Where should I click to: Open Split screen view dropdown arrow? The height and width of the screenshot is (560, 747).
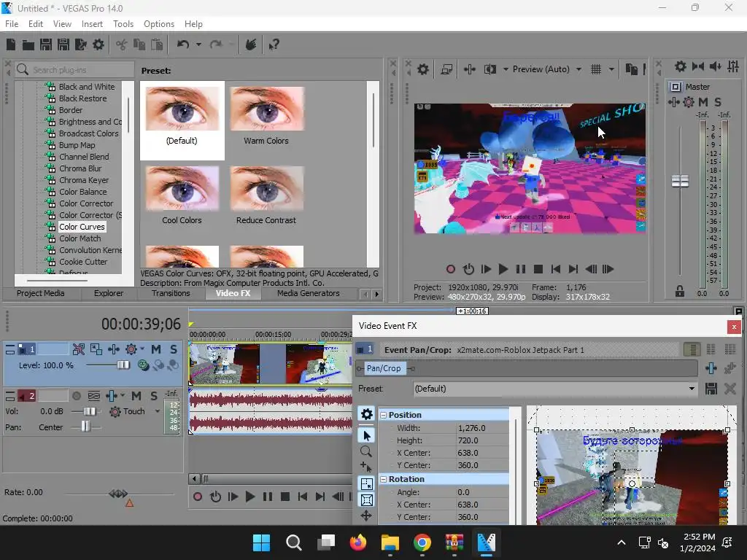(506, 69)
